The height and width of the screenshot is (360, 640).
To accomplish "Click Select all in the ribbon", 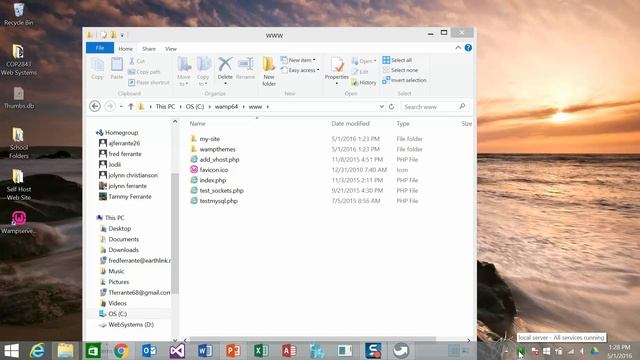I will point(397,60).
